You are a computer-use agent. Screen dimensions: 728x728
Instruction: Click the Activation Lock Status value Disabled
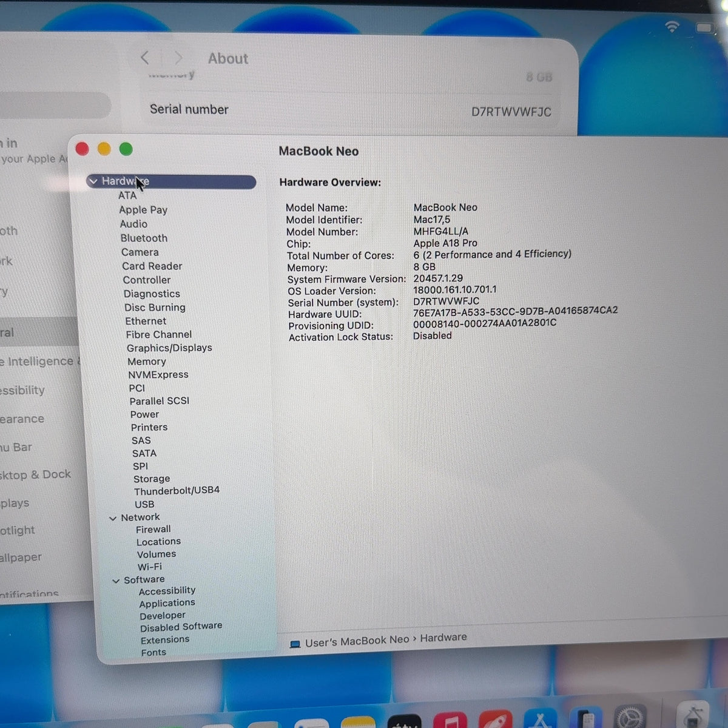[x=433, y=336]
